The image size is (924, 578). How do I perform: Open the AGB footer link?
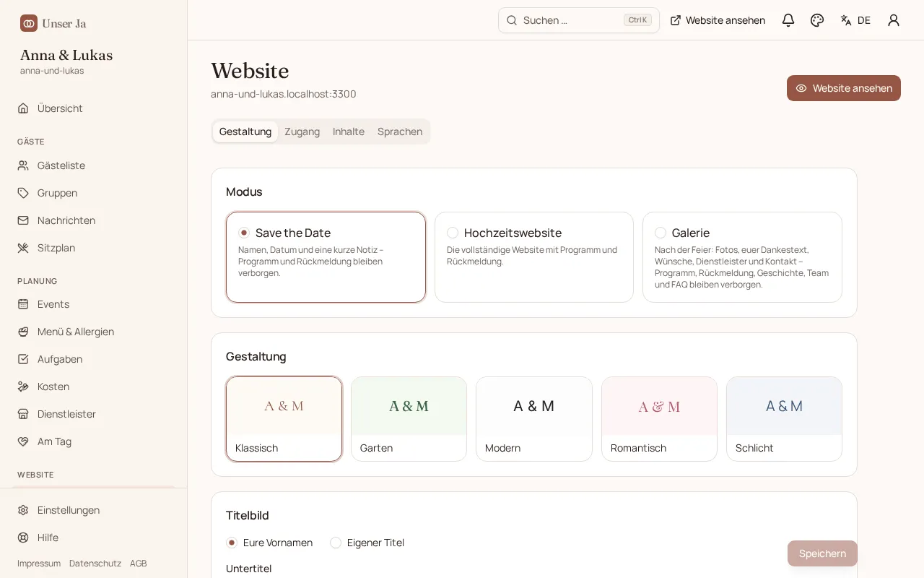click(x=139, y=564)
